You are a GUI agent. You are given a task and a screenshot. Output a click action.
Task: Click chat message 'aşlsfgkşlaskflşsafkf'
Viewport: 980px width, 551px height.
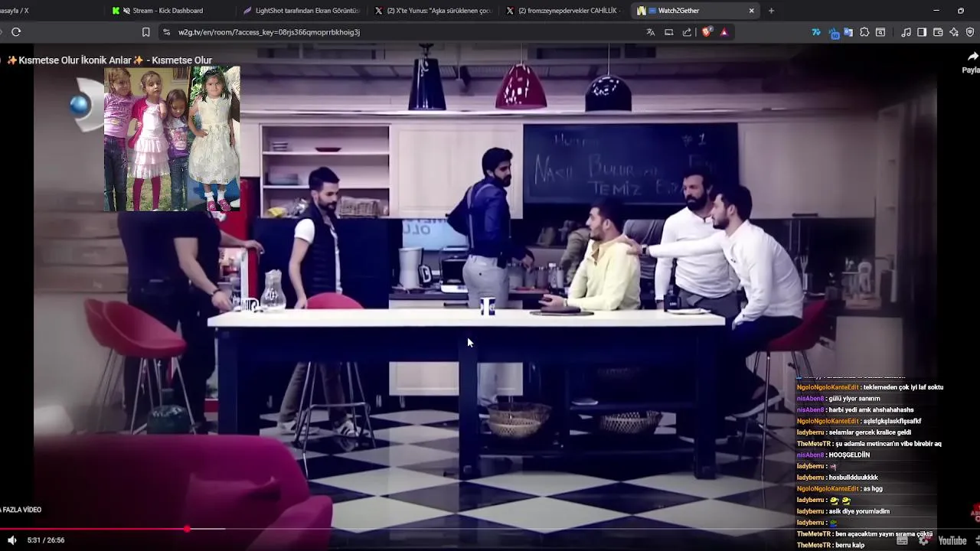coord(892,422)
